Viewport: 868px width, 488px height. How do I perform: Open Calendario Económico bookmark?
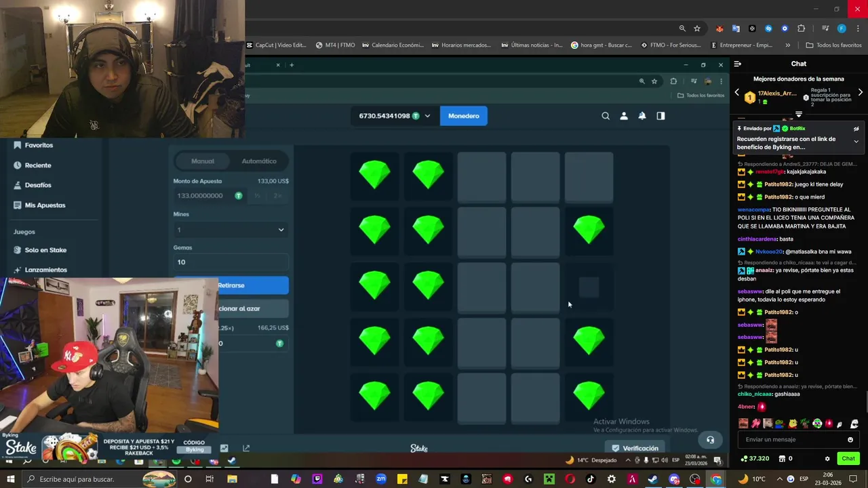pos(393,45)
